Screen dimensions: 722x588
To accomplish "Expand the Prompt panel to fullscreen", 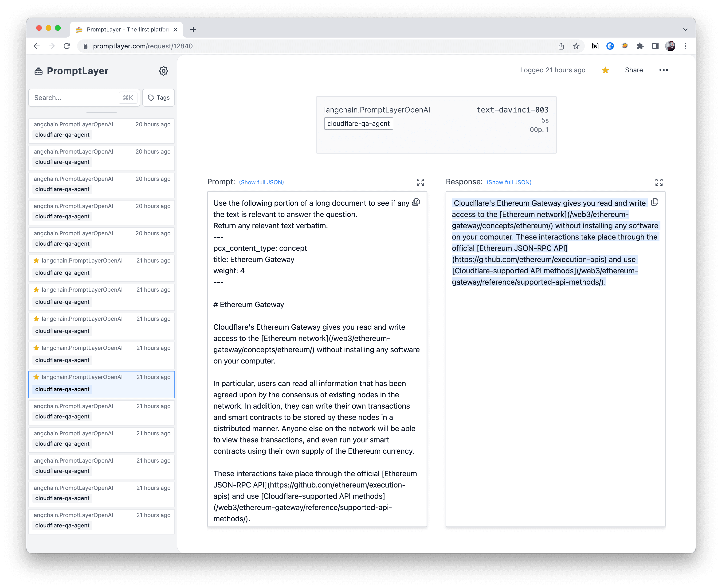I will (420, 182).
